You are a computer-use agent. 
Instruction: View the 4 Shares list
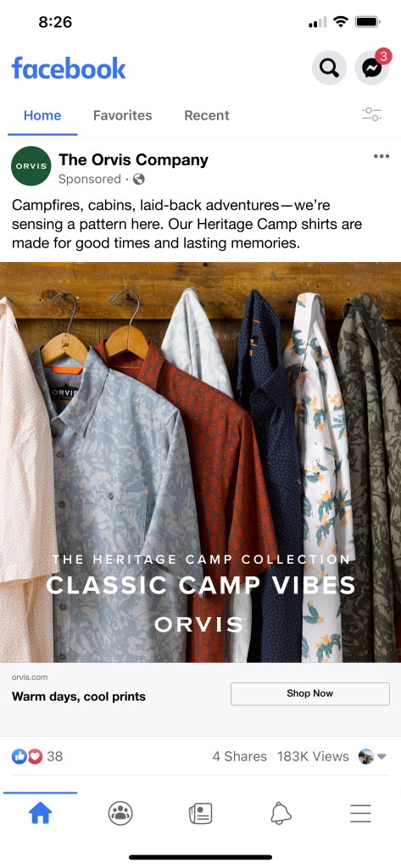(x=239, y=756)
